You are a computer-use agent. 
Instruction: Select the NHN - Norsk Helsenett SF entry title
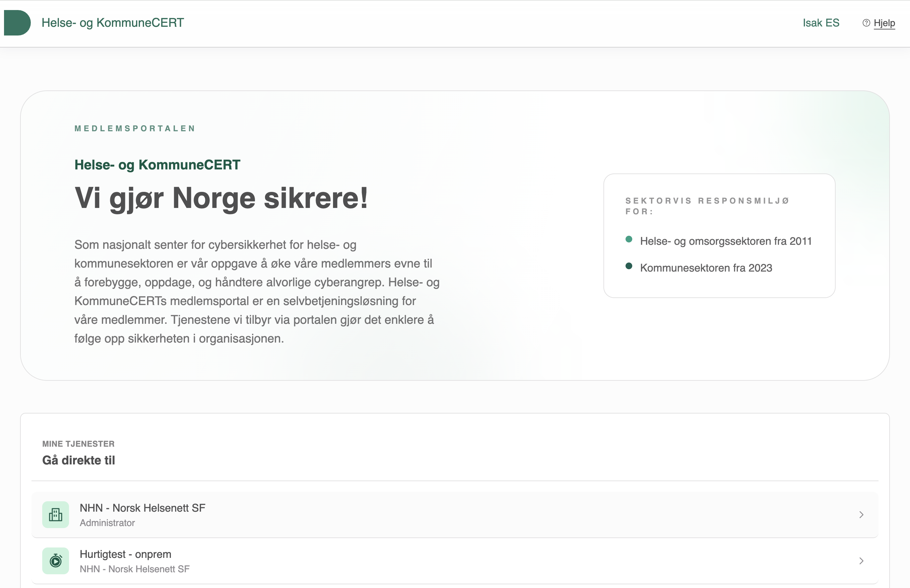[x=142, y=508]
